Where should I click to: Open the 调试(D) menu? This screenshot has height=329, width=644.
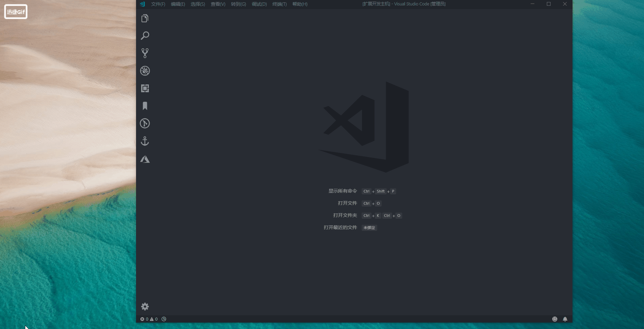[259, 4]
